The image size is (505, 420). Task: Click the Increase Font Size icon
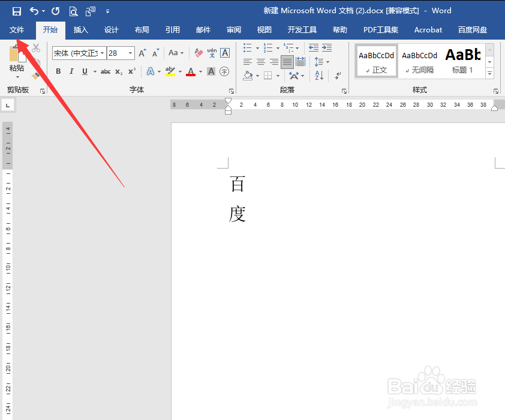tap(142, 52)
